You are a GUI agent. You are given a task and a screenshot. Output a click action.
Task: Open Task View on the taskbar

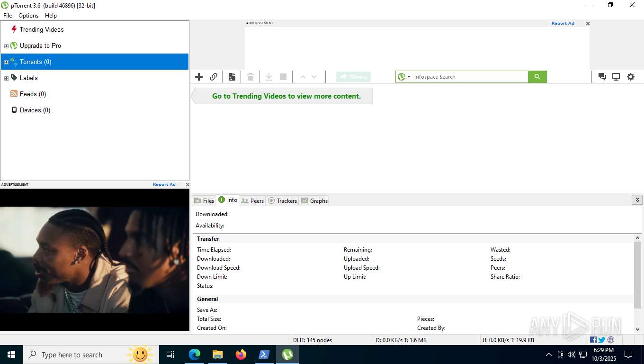170,355
